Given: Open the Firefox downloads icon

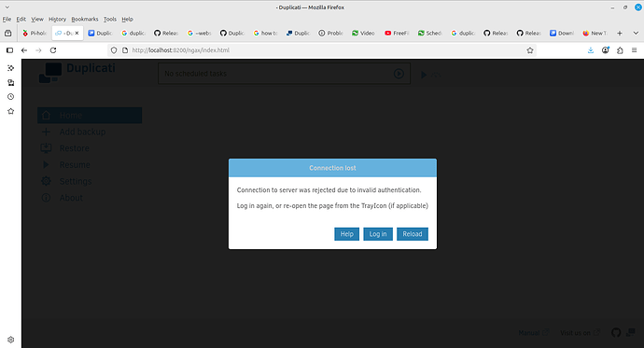Looking at the screenshot, I should [x=591, y=50].
